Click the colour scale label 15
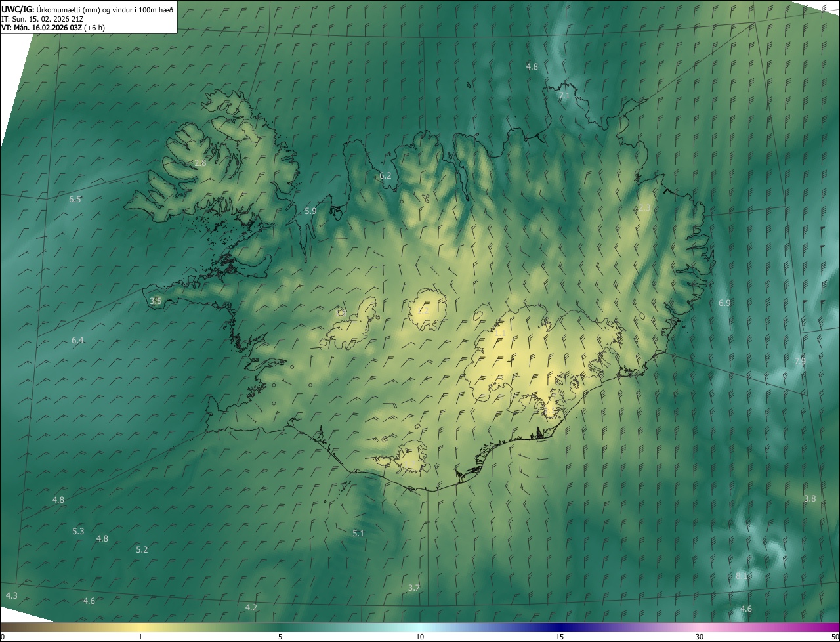This screenshot has width=840, height=642. tap(560, 637)
